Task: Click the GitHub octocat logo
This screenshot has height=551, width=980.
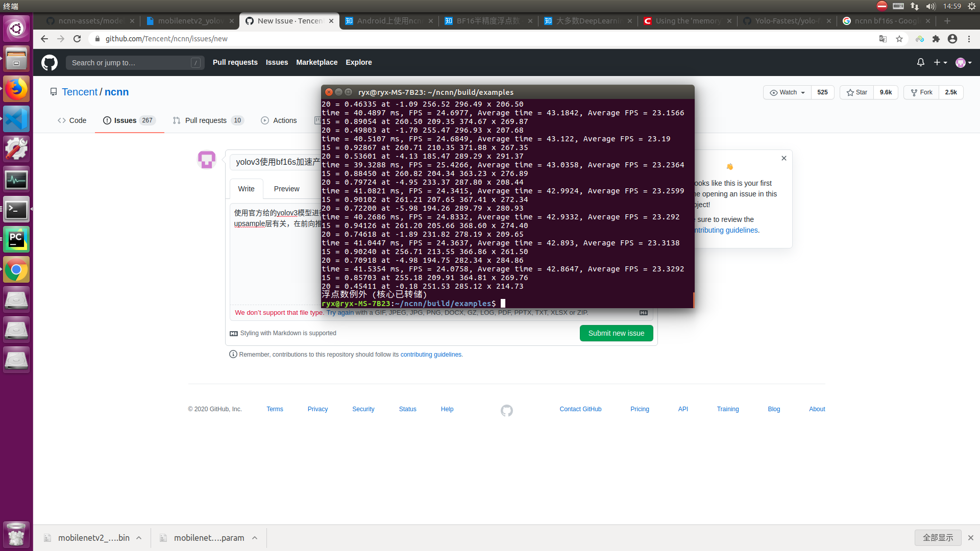Action: [x=50, y=62]
